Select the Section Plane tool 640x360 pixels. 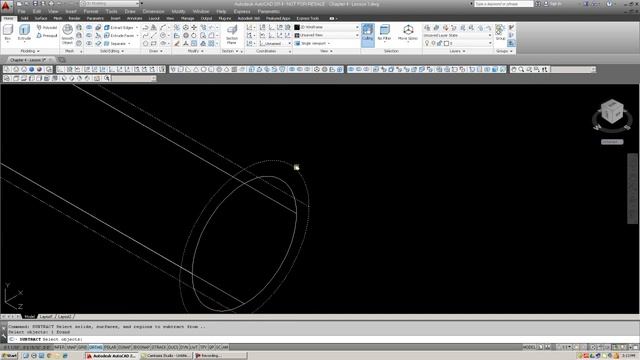click(x=232, y=35)
